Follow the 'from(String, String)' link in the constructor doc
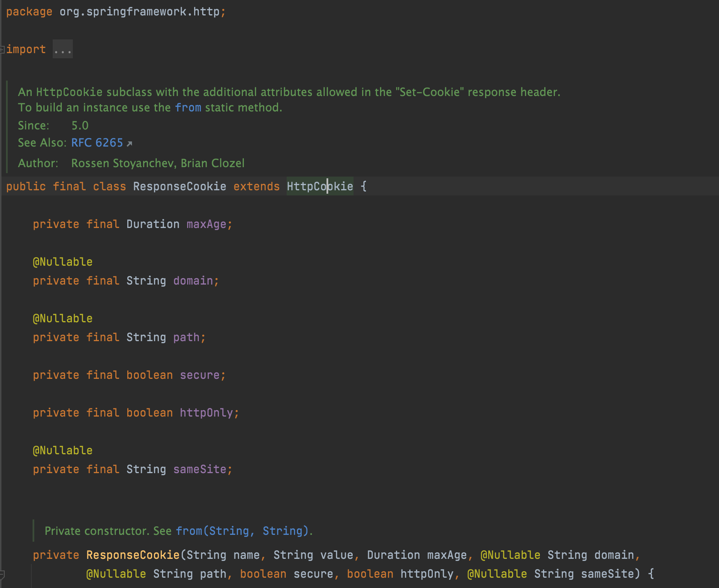 click(x=243, y=531)
